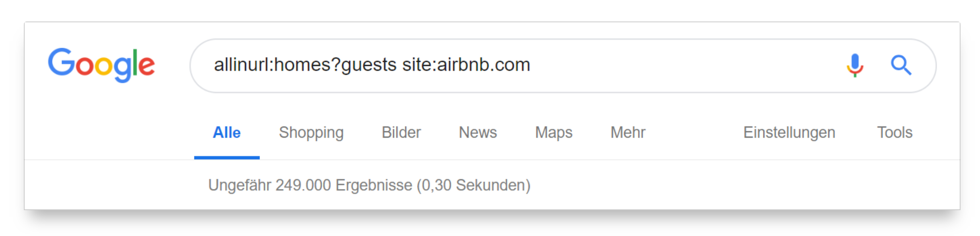Click the allinurl:homes?guests text in search box
980x236 pixels.
[x=305, y=65]
